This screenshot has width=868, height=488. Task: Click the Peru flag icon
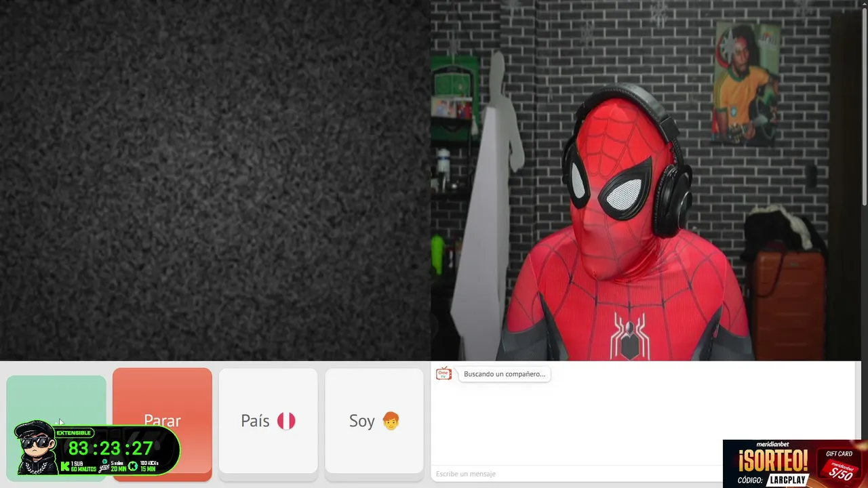coord(286,421)
